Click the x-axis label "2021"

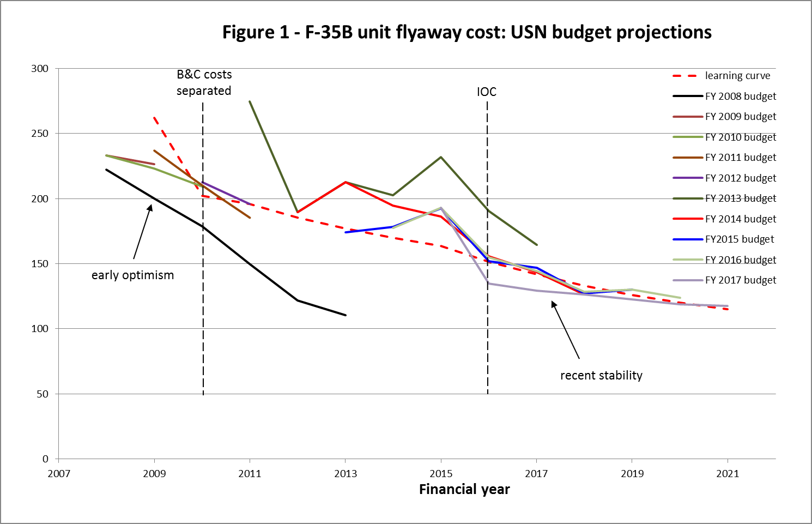point(728,474)
